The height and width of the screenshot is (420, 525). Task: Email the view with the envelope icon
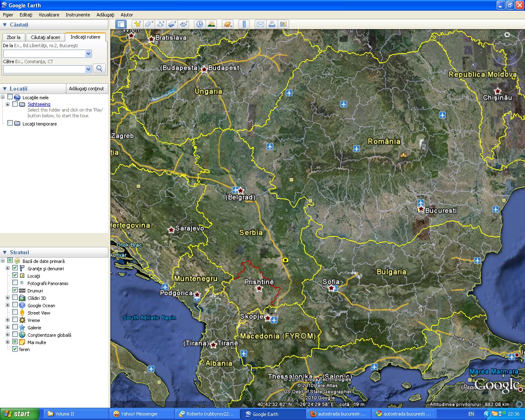260,24
